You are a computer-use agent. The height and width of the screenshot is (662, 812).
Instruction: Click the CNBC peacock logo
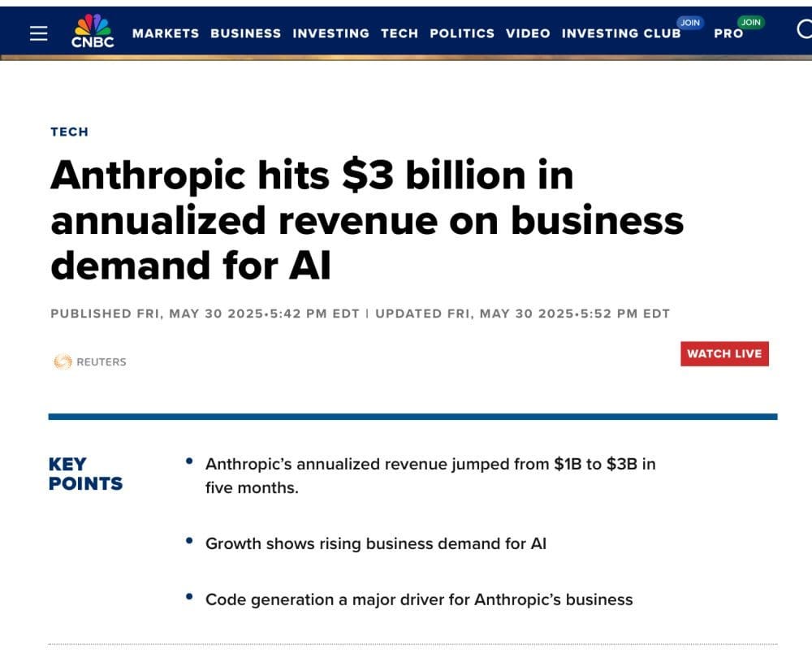93,31
